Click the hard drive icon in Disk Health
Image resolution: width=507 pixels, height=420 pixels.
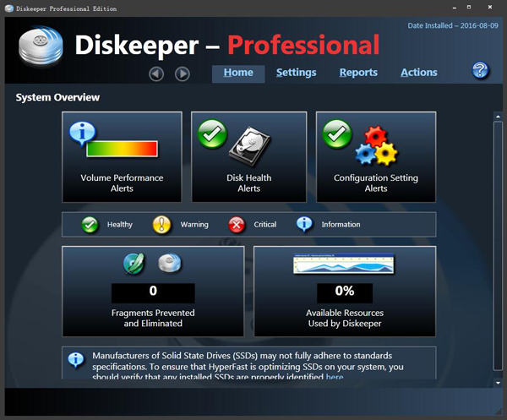(x=249, y=146)
